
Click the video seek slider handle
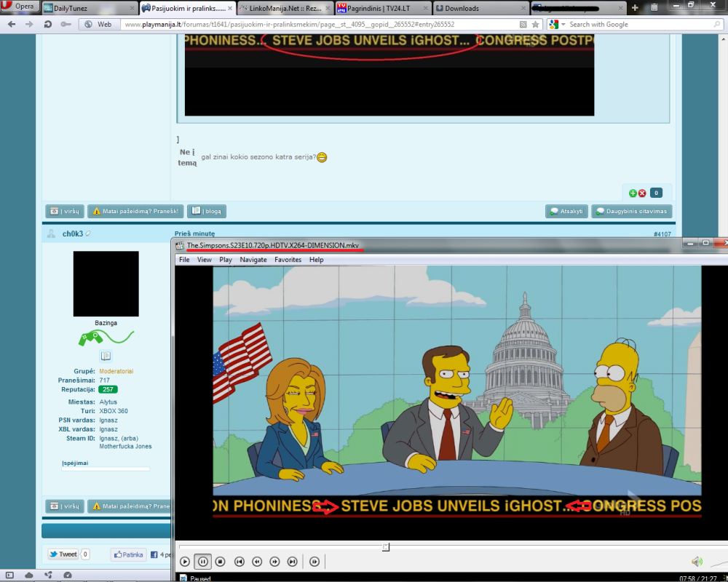coord(386,547)
